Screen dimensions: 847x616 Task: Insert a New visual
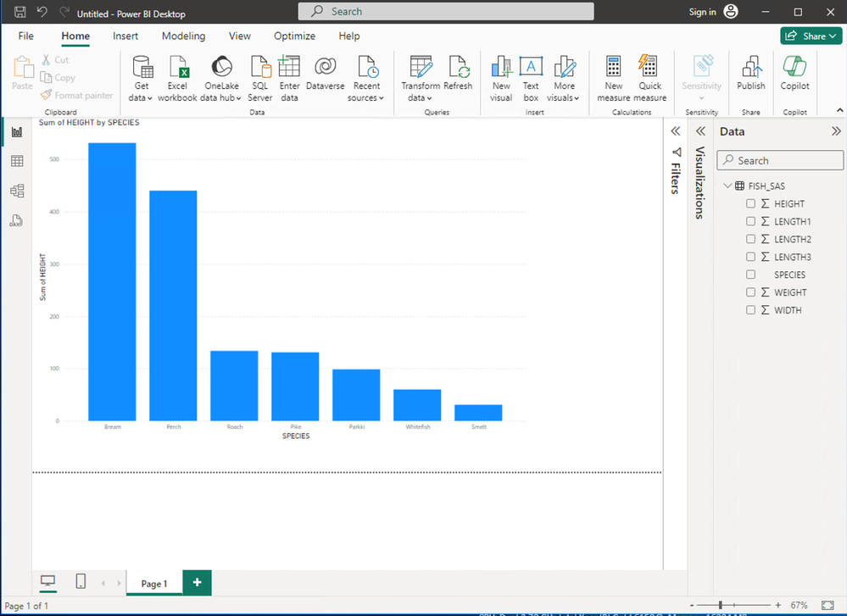coord(501,79)
